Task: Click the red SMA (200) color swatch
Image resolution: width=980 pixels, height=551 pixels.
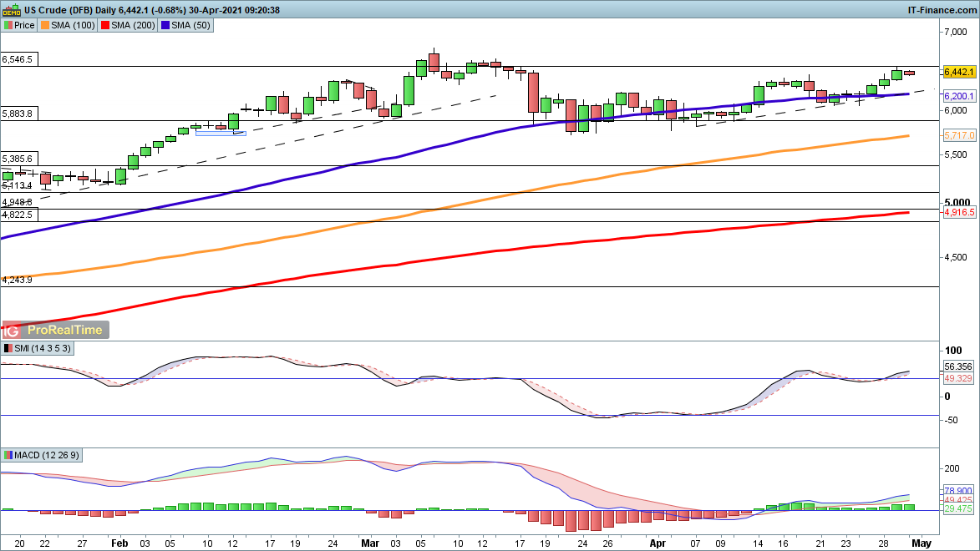Action: [x=105, y=26]
